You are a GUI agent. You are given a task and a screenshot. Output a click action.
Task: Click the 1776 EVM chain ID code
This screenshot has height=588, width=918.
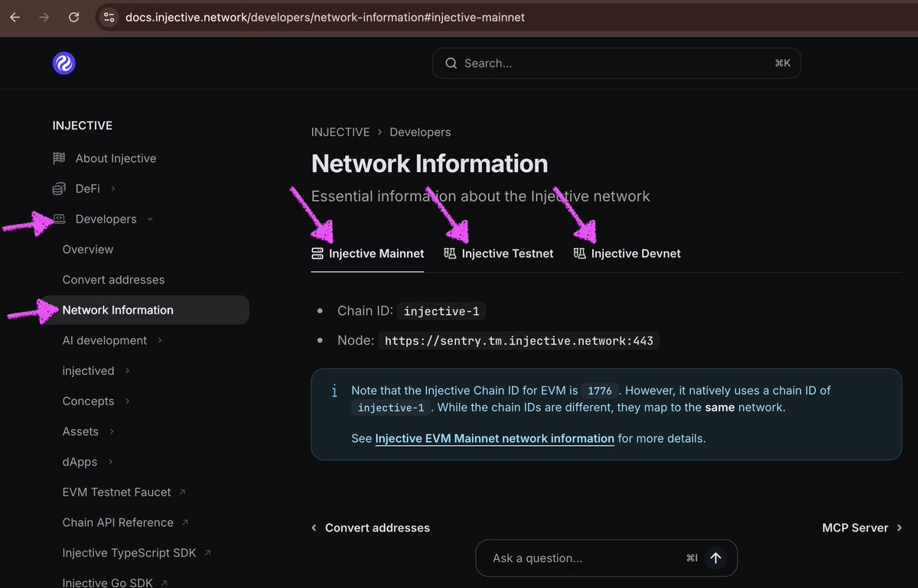pyautogui.click(x=600, y=391)
